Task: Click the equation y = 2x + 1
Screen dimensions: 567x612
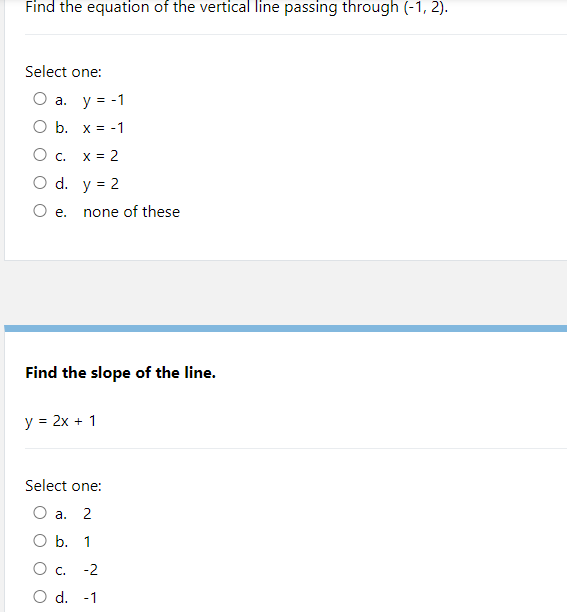Action: [60, 422]
